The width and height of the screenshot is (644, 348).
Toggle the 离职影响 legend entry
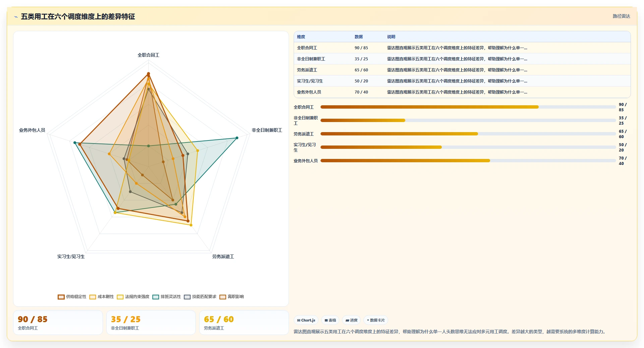click(x=232, y=297)
